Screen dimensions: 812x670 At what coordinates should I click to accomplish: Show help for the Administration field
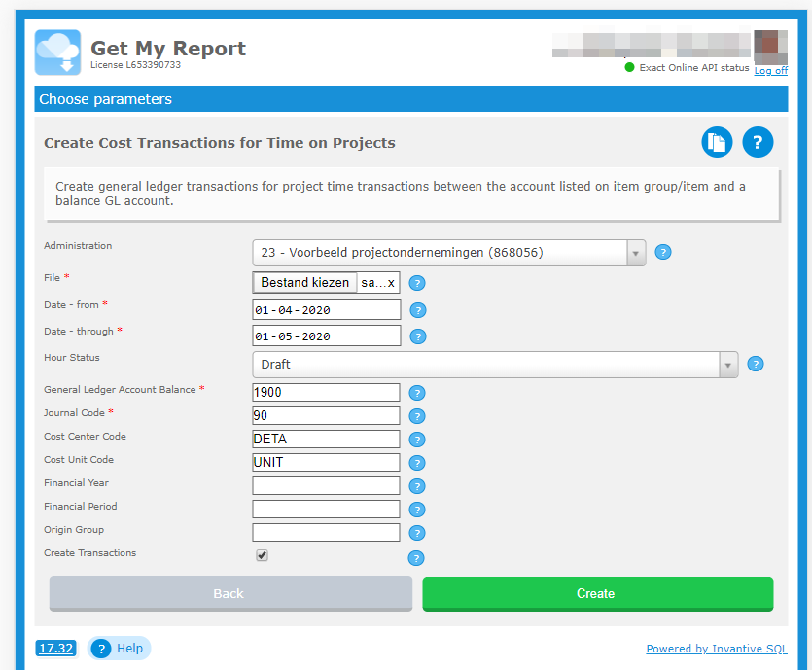pos(663,252)
